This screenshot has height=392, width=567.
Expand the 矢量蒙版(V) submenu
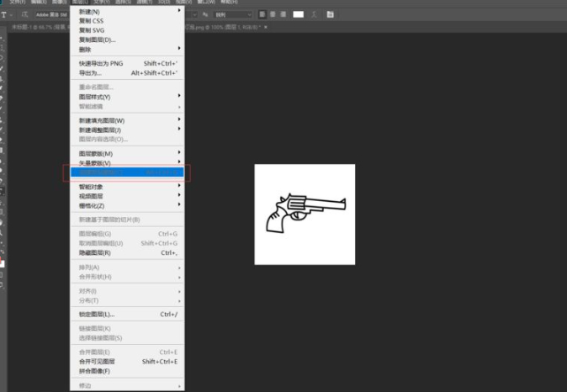click(127, 162)
